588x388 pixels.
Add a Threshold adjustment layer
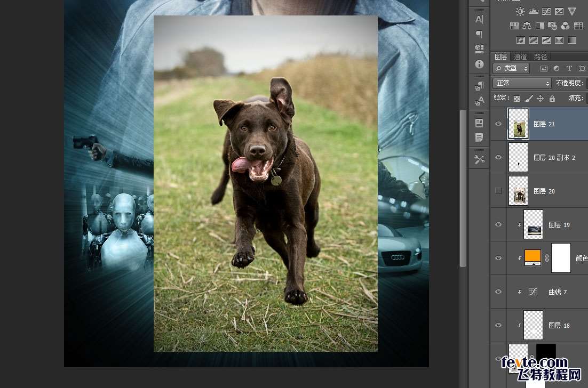click(546, 39)
